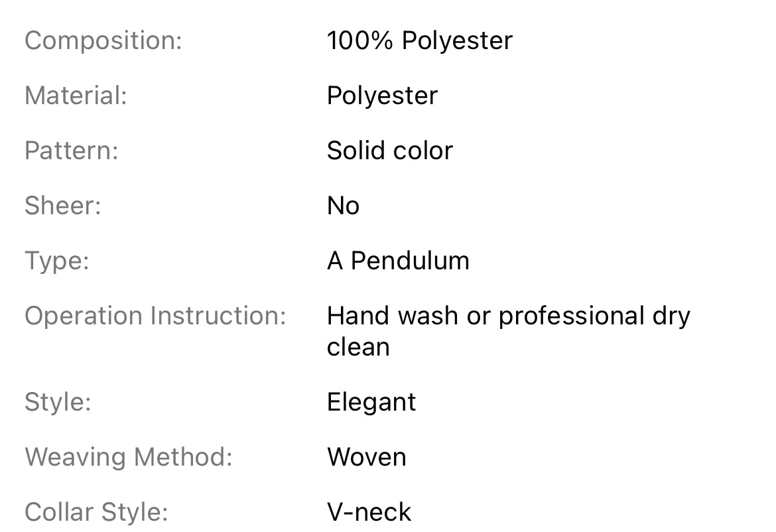Image resolution: width=776 pixels, height=532 pixels.
Task: Click the Weaving Method label
Action: coord(129,458)
